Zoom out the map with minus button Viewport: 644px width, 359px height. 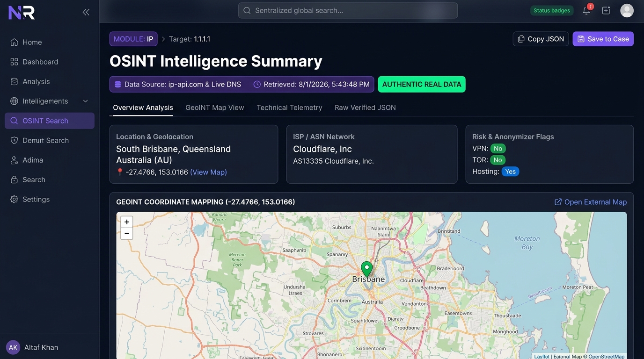tap(127, 233)
